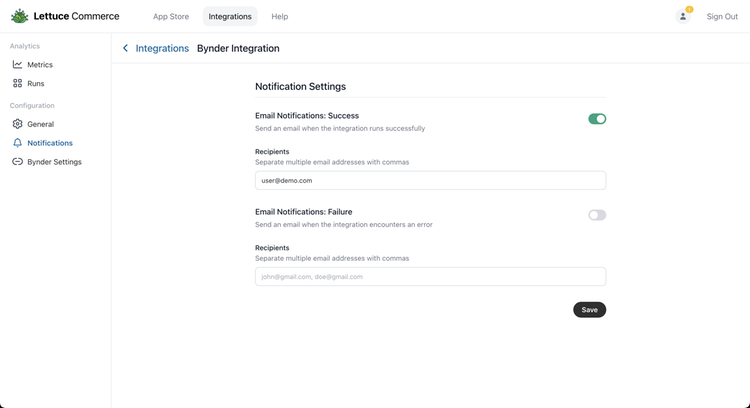Click Sign Out
The width and height of the screenshot is (750, 408).
[722, 16]
